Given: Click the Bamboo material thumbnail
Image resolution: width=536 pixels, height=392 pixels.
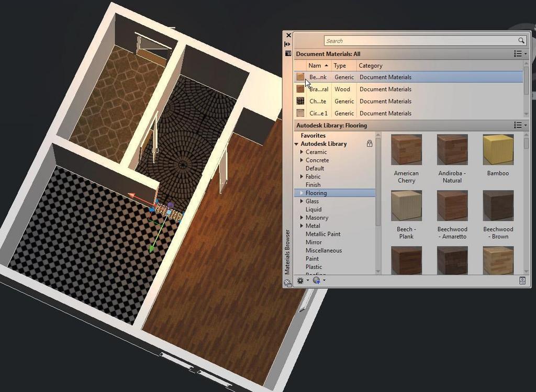Looking at the screenshot, I should (498, 149).
